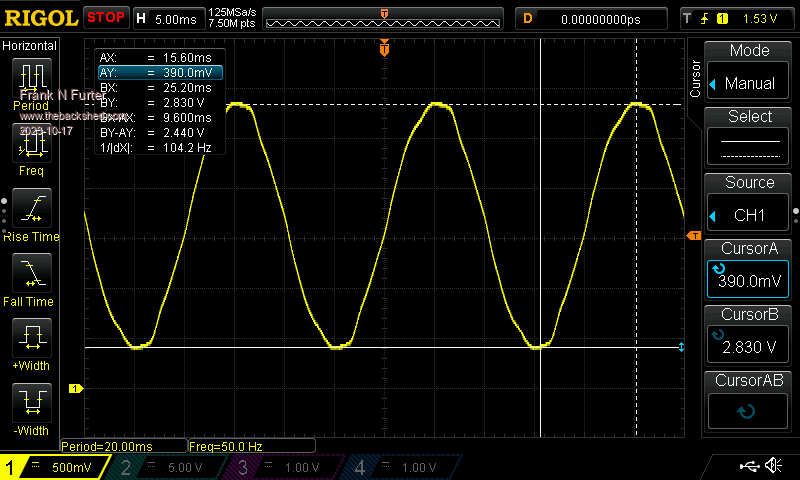
Task: Choose the Fall Time measurement icon
Action: 31,275
